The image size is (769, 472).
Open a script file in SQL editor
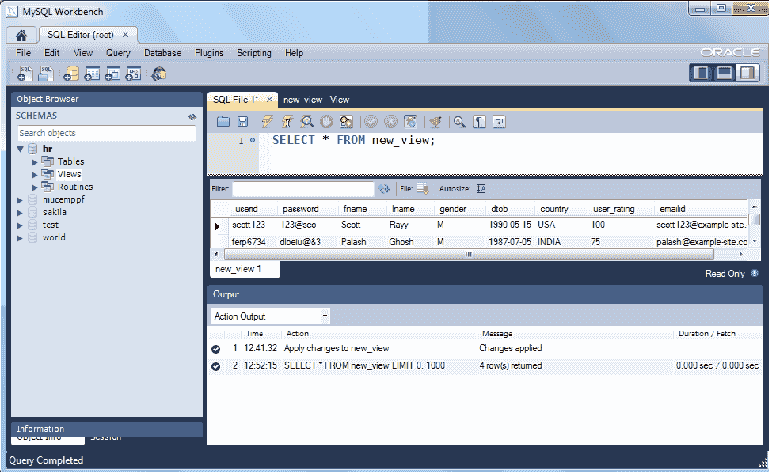(x=224, y=122)
